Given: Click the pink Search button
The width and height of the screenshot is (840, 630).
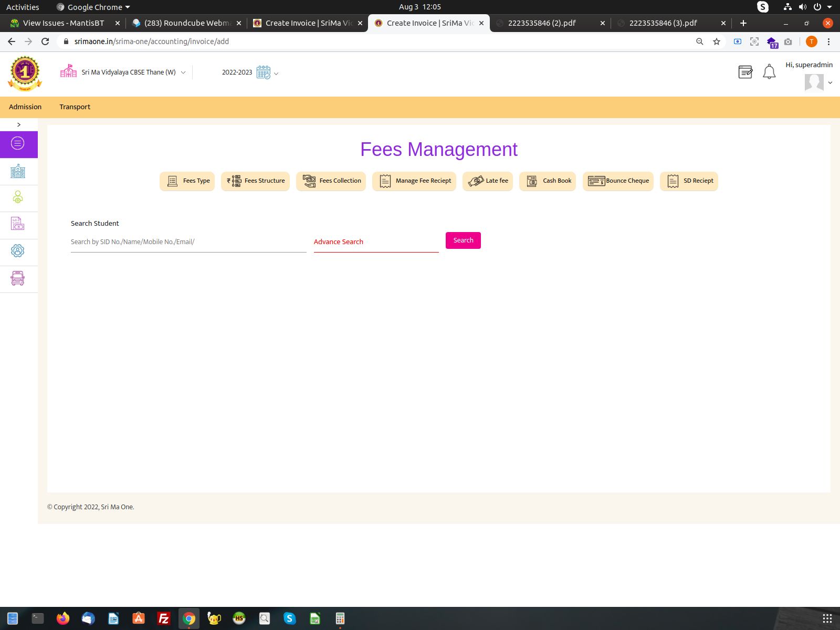Looking at the screenshot, I should pyautogui.click(x=463, y=240).
